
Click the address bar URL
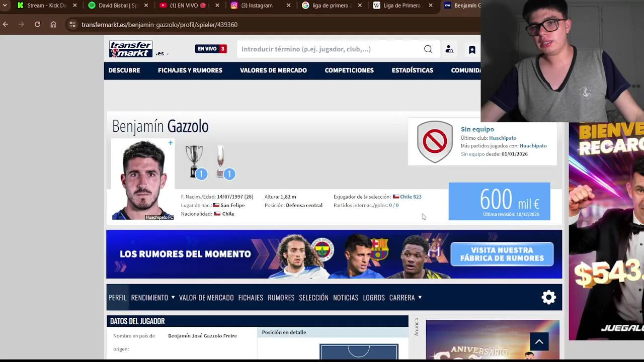[x=159, y=25]
